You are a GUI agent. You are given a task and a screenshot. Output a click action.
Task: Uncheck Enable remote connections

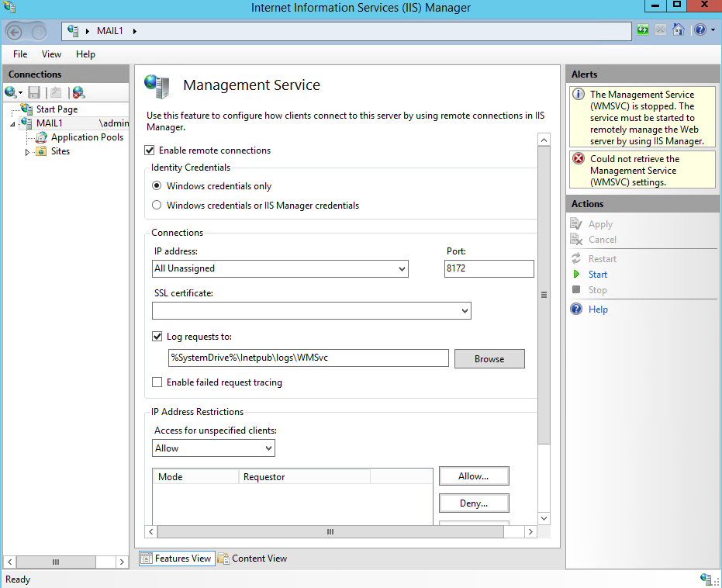click(x=149, y=150)
